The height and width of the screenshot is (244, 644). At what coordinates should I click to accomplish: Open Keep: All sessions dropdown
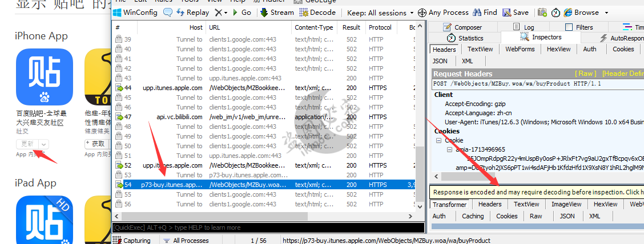(380, 13)
